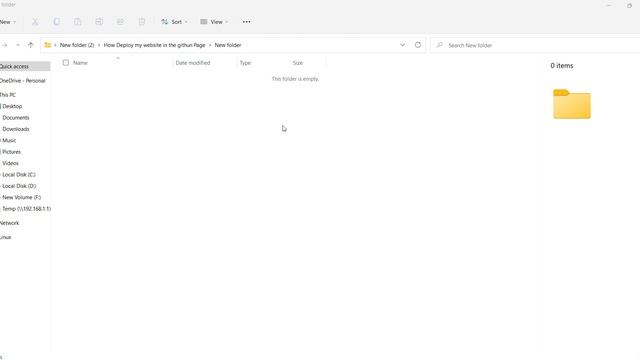This screenshot has height=360, width=640.
Task: Click large folder preview thumbnail
Action: pyautogui.click(x=572, y=104)
